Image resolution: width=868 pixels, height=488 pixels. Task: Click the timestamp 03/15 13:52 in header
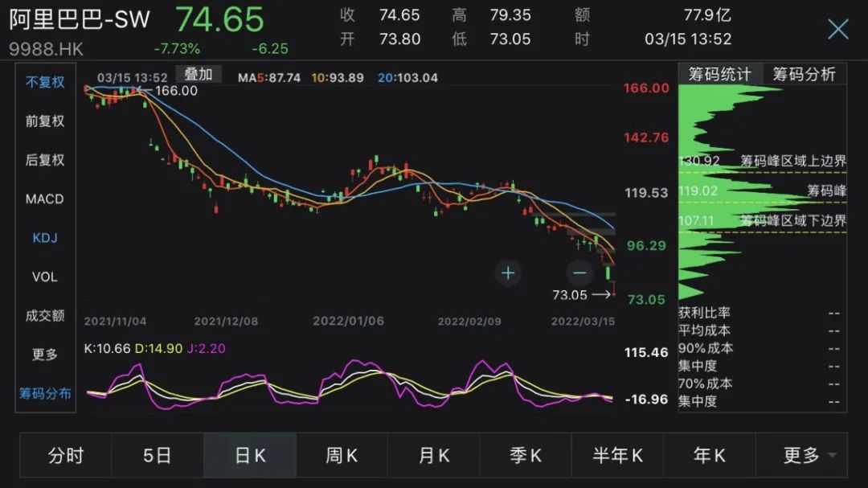[x=688, y=39]
